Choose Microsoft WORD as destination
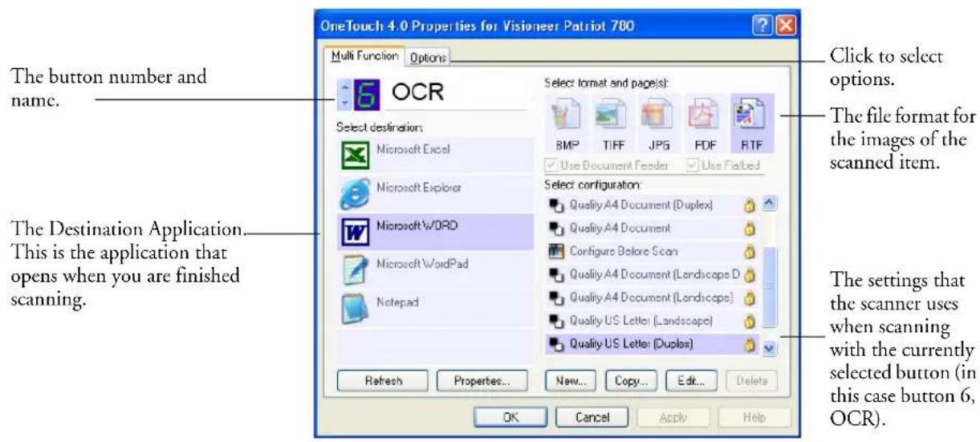Screen dimensions: 980x442 tap(433, 229)
